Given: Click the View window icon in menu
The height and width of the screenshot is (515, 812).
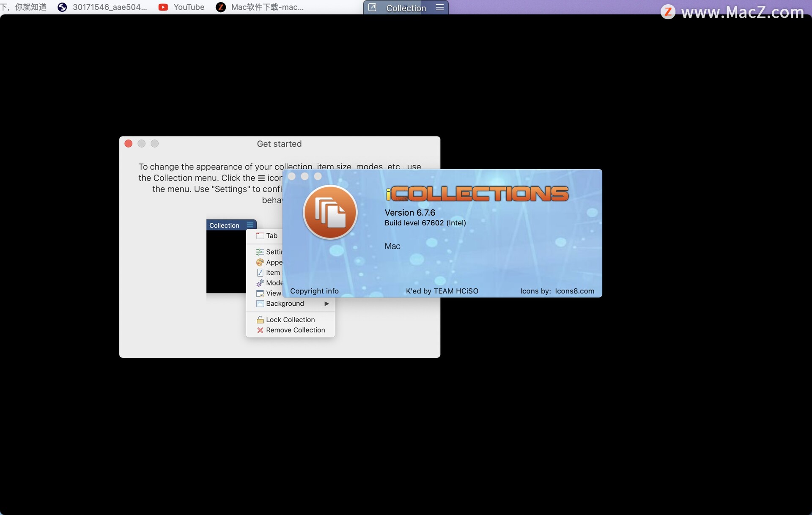Looking at the screenshot, I should coord(260,293).
